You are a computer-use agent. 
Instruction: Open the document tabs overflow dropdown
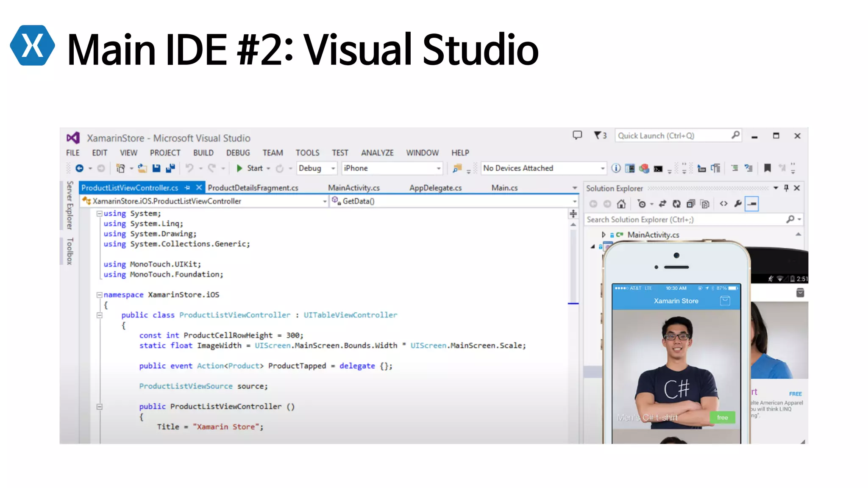pos(574,188)
